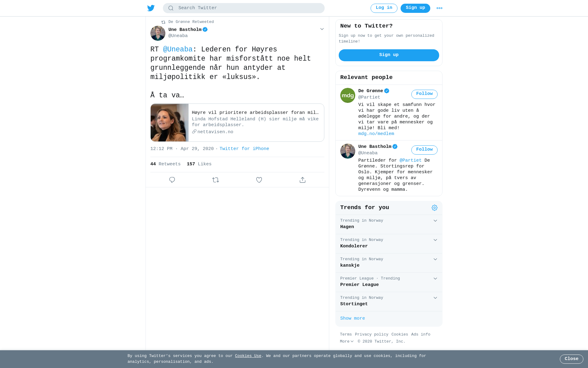Click the Twitter bird logo

click(x=151, y=8)
